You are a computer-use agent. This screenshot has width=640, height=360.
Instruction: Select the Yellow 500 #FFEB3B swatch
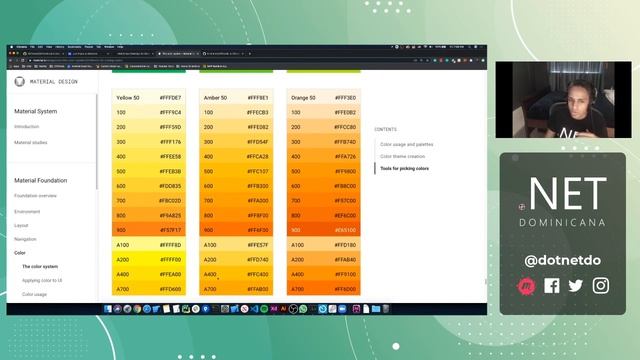click(x=149, y=171)
